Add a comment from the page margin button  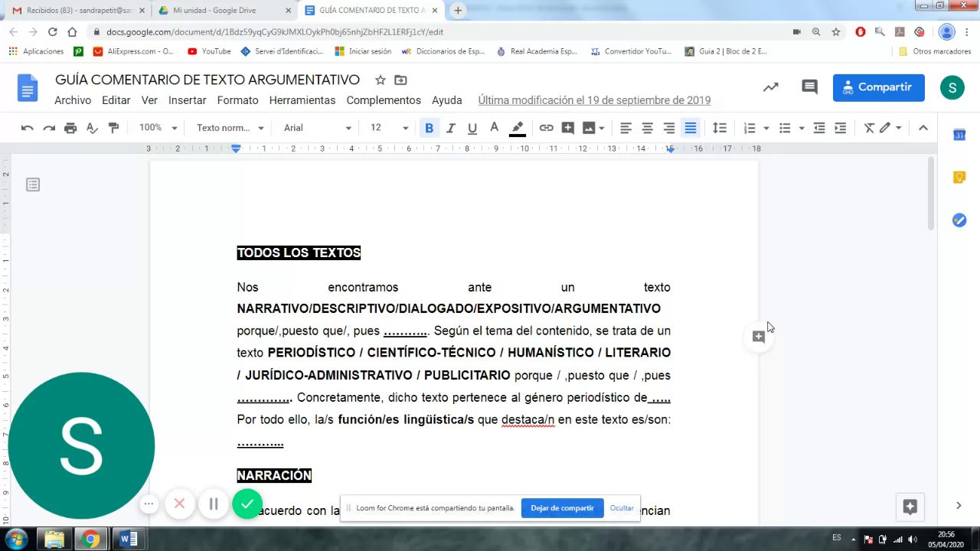click(759, 337)
